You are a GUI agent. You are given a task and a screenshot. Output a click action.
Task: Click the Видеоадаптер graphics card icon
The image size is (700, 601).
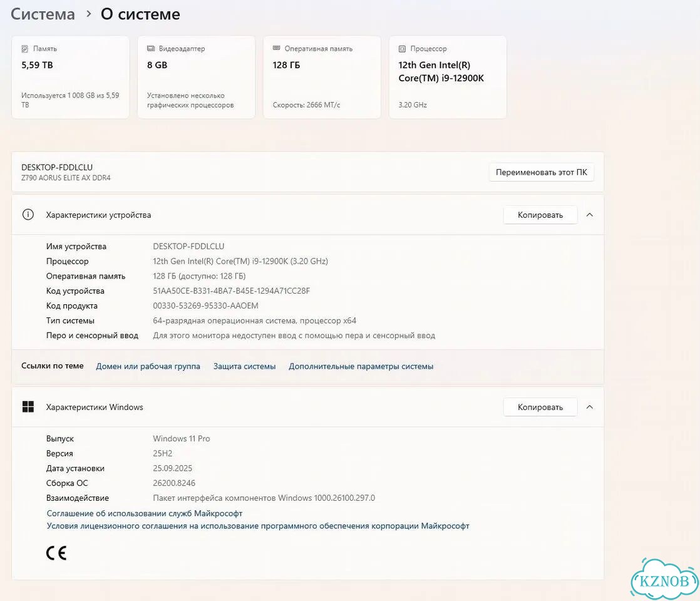(x=151, y=48)
